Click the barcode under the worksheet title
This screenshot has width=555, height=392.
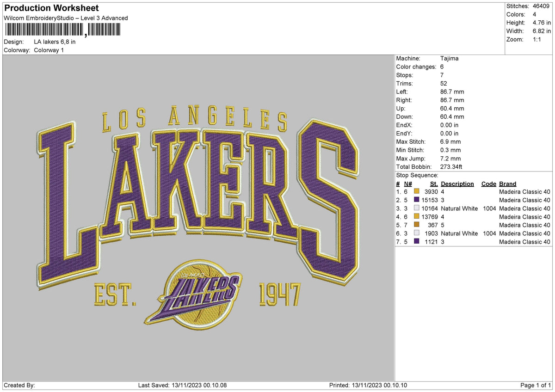(62, 30)
